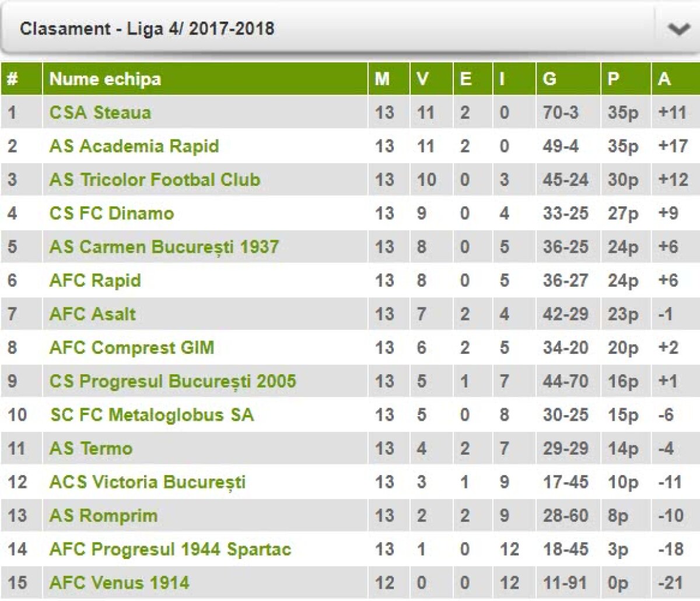This screenshot has height=601, width=700.
Task: Expand the Clasament dropdown chevron
Action: tap(678, 29)
